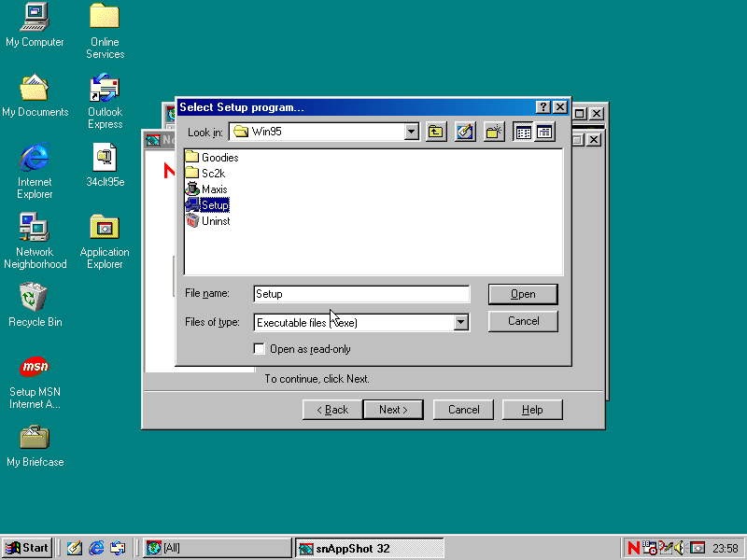Click Next in the snAppShot wizard
747x560 pixels.
[393, 410]
